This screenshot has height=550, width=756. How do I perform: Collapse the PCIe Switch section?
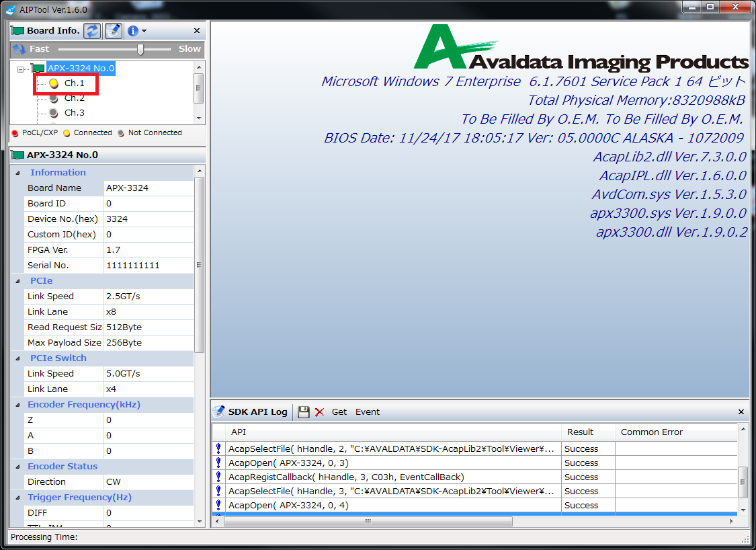pos(18,358)
